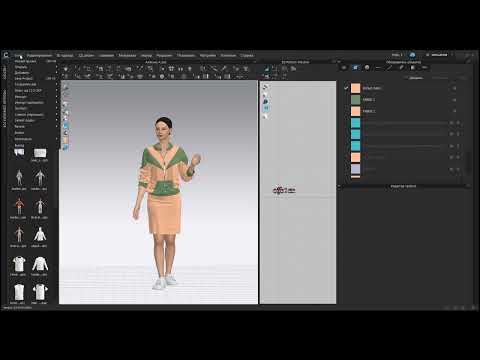The image size is (480, 360).
Task: Click the Object Browser panel title
Action: pos(403,62)
